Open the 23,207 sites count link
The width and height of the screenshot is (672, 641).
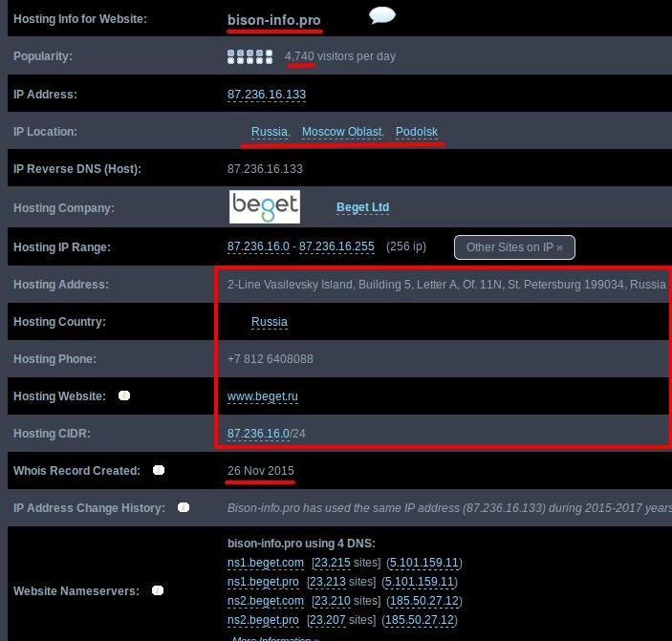[x=328, y=620]
